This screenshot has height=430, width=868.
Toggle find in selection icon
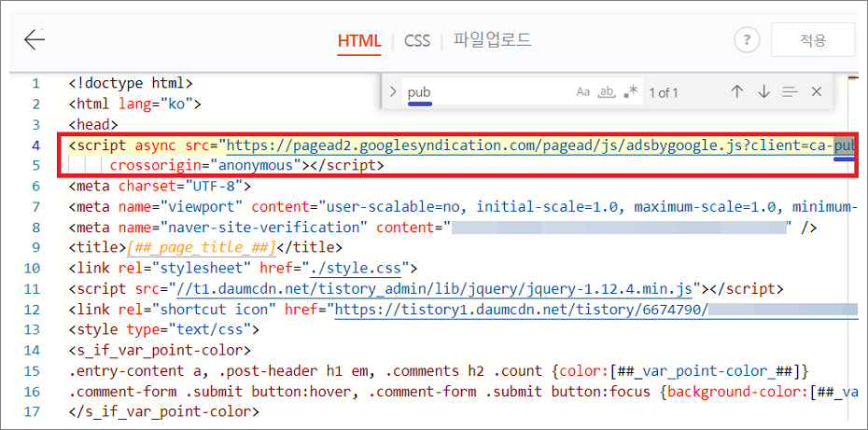tap(790, 91)
